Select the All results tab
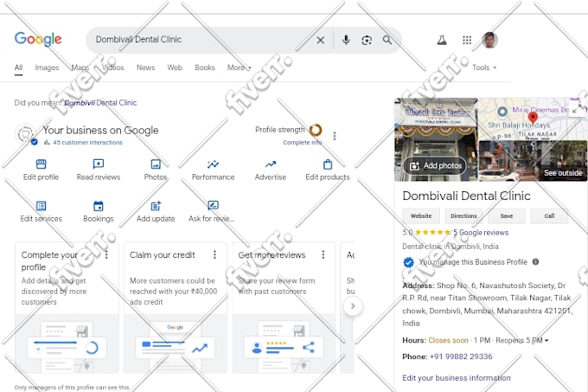Image resolution: width=588 pixels, height=392 pixels. 18,67
